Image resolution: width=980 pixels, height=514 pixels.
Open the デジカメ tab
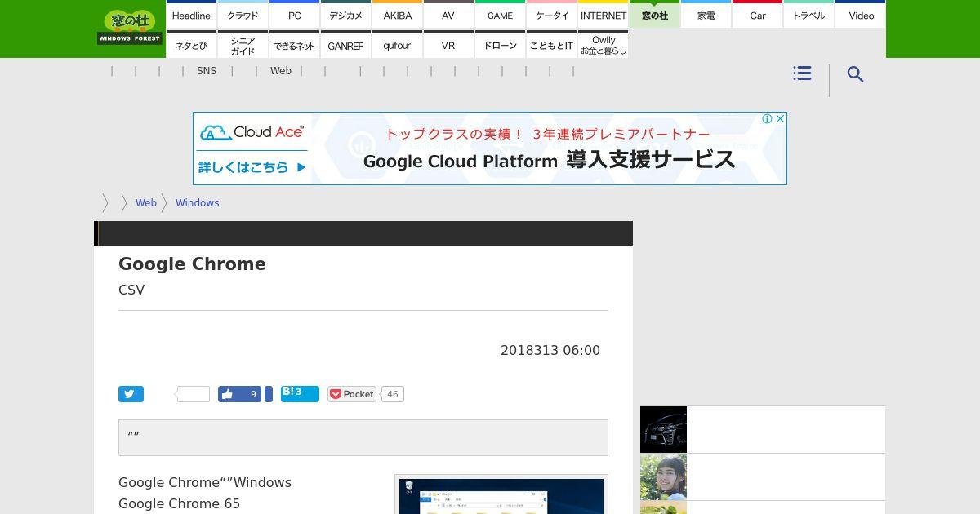(x=345, y=15)
